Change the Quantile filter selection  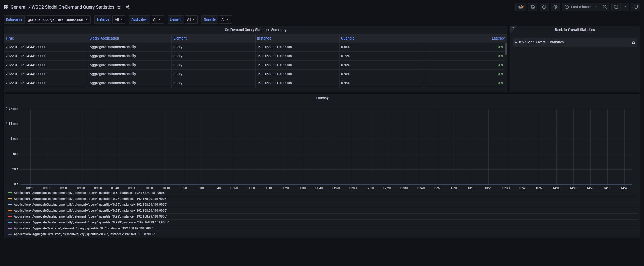(225, 19)
